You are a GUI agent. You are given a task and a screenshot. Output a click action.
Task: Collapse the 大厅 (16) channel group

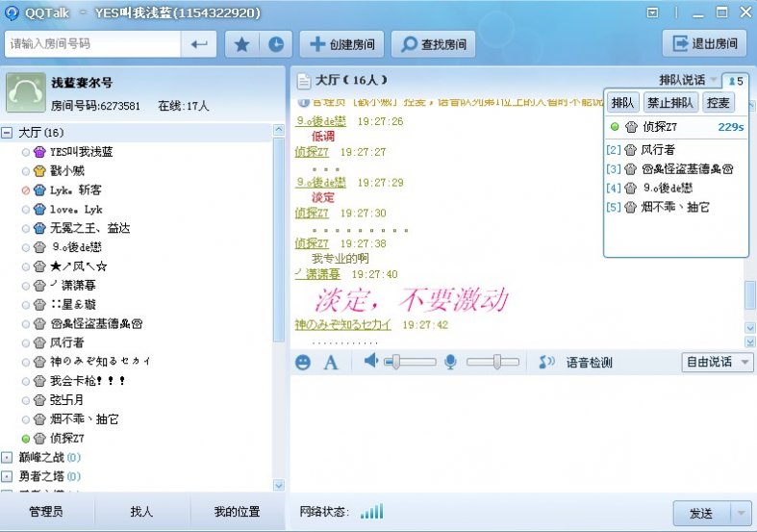[7, 132]
